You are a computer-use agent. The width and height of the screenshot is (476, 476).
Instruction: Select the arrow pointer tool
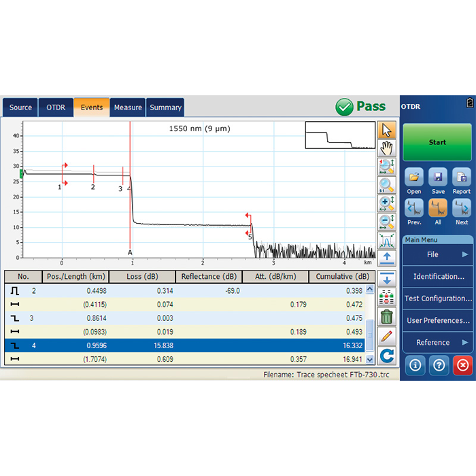(x=386, y=131)
